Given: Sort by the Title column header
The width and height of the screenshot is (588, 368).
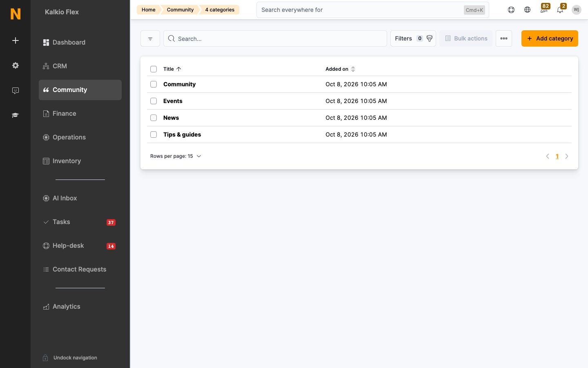Looking at the screenshot, I should 172,69.
